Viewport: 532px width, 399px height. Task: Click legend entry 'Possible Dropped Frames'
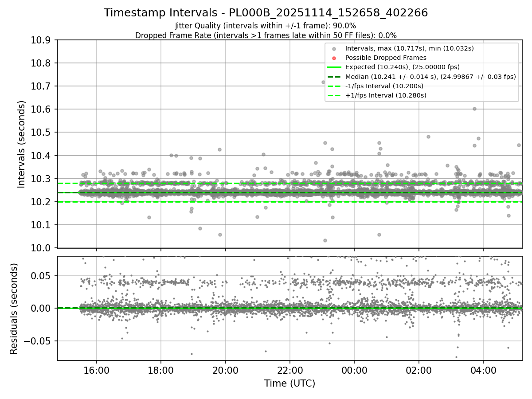point(386,58)
